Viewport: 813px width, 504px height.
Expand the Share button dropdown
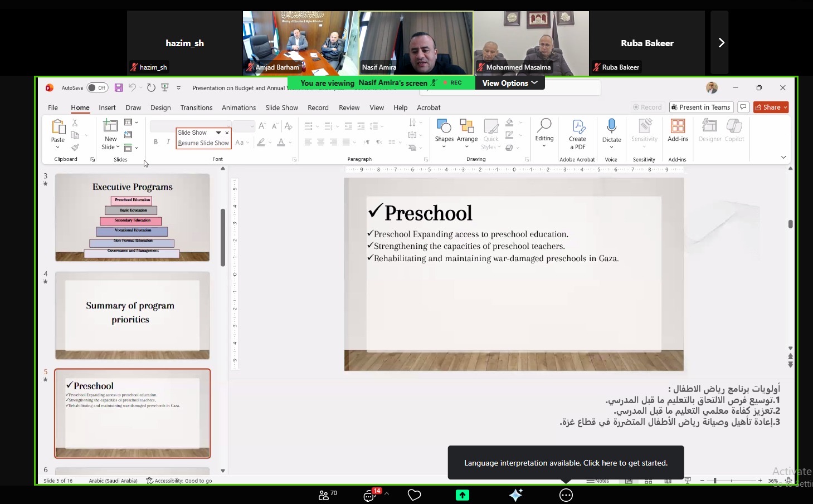[x=785, y=107]
